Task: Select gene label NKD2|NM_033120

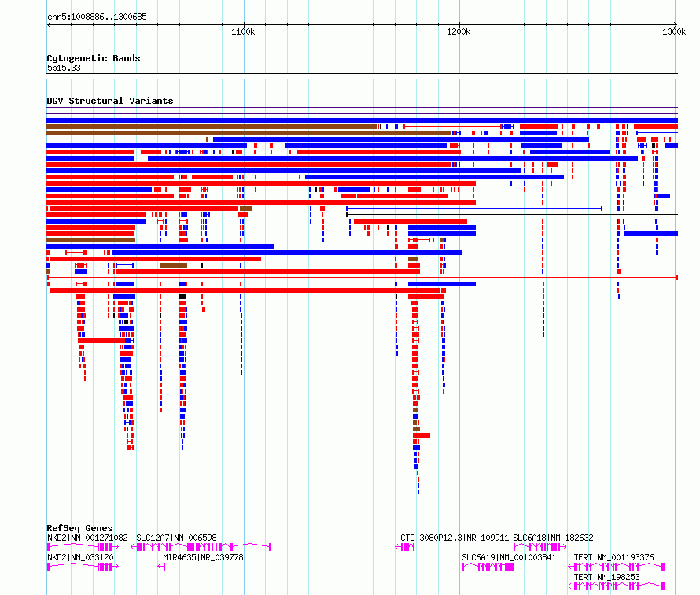Action: point(80,557)
